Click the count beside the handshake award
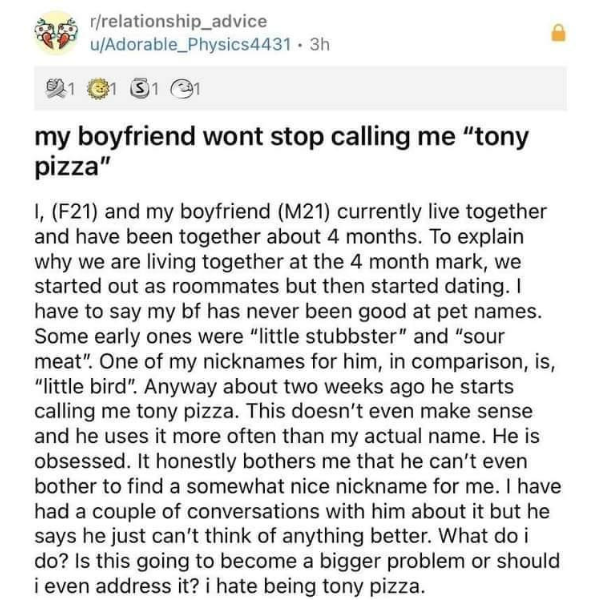 tap(71, 90)
